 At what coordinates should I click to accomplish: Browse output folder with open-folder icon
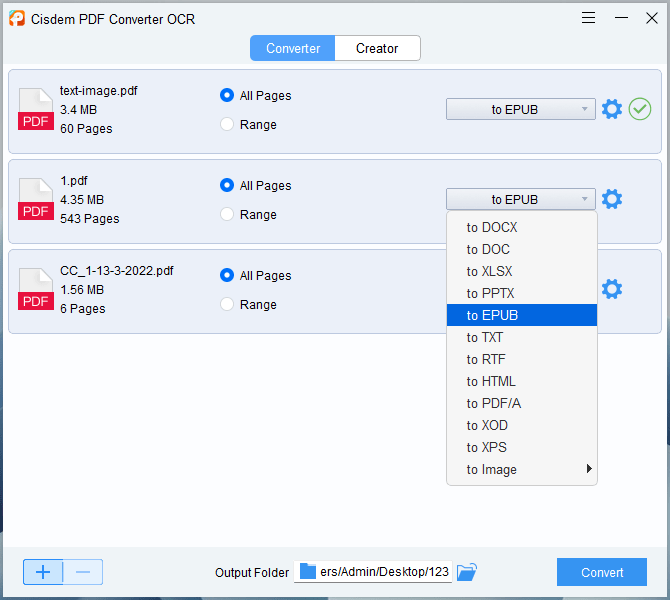point(467,572)
